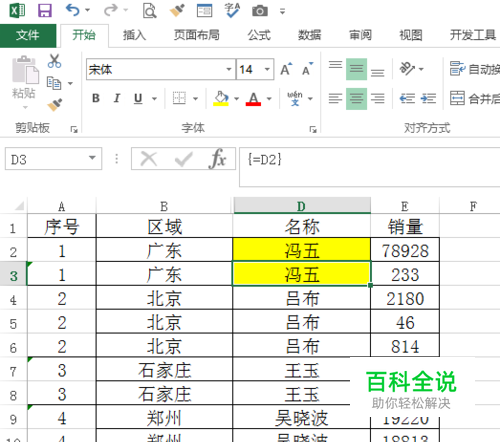Expand the undo history dropdown arrow
Image resolution: width=500 pixels, height=442 pixels.
(88, 10)
